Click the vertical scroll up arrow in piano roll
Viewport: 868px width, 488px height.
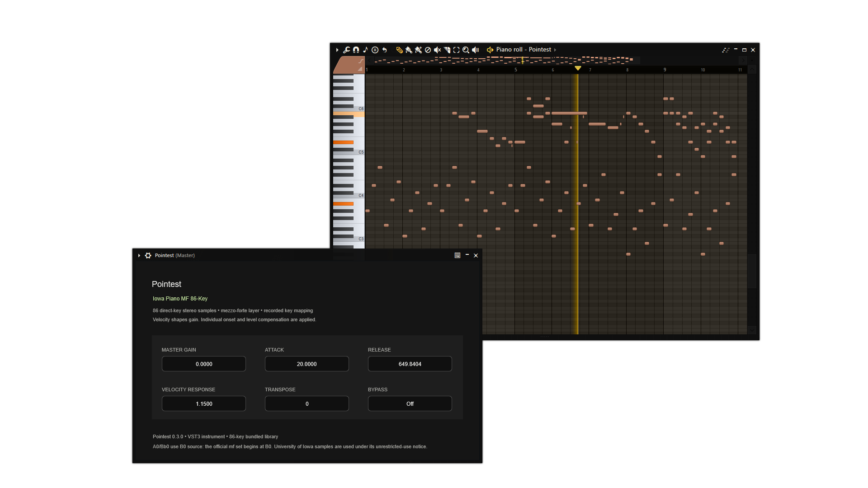pos(752,70)
